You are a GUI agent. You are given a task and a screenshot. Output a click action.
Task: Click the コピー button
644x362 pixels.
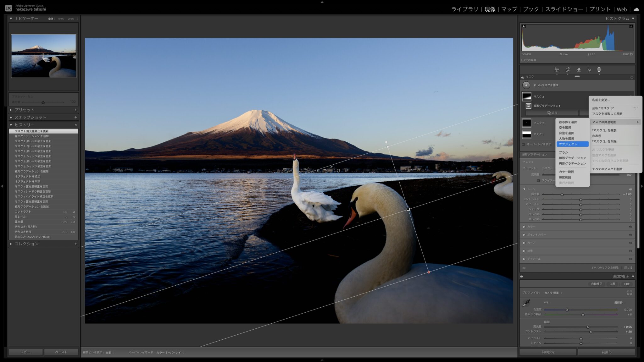(x=25, y=352)
